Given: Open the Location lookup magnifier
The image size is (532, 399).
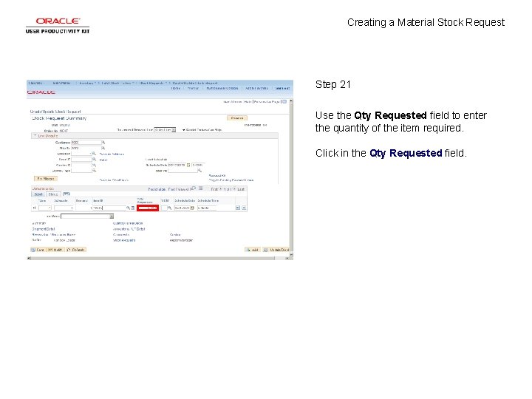Looking at the screenshot, I should (x=95, y=154).
